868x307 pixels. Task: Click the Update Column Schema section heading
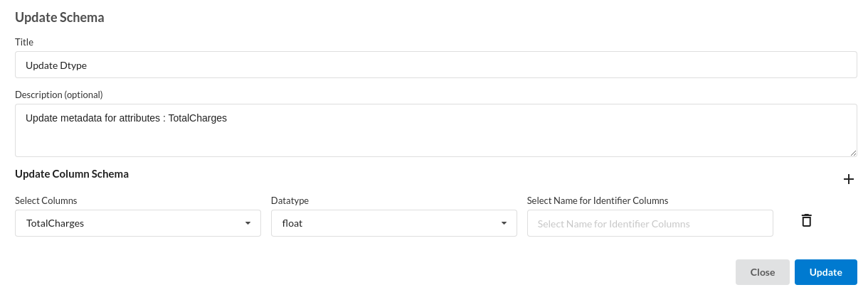coord(72,173)
